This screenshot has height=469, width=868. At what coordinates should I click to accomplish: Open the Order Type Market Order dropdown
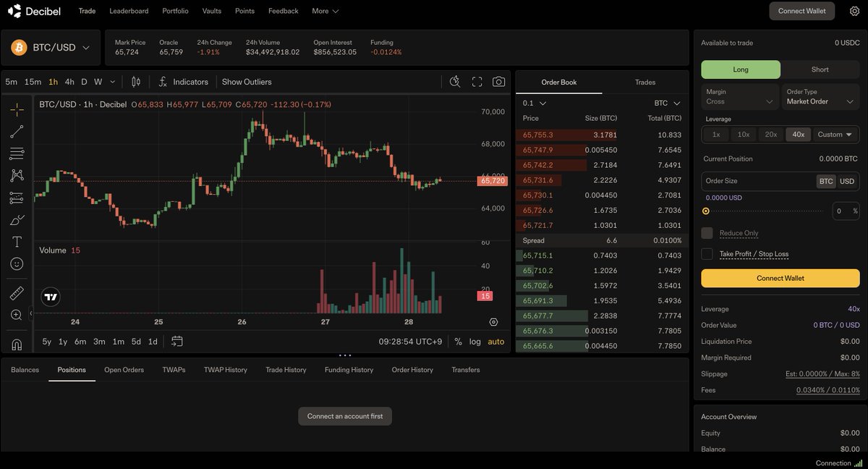[x=821, y=97]
